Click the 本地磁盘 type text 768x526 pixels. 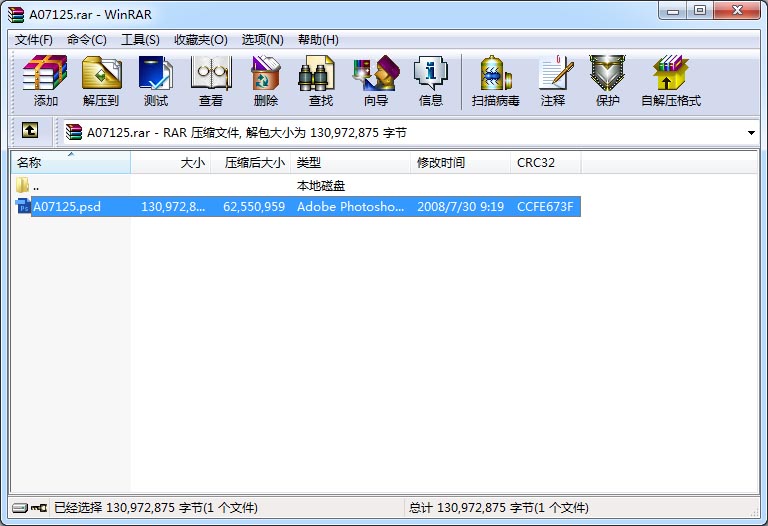(x=321, y=186)
